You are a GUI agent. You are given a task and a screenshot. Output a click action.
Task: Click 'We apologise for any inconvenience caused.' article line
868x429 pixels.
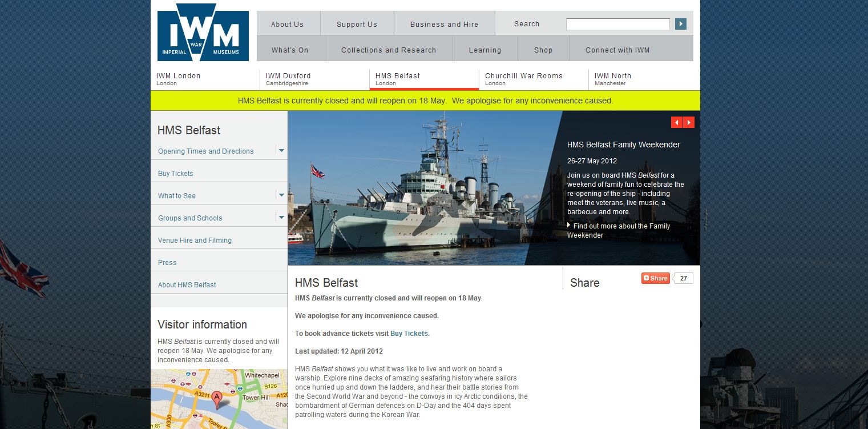click(367, 316)
